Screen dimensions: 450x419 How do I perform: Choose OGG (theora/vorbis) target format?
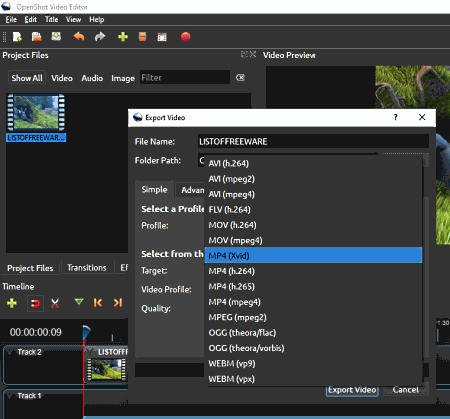pyautogui.click(x=313, y=348)
